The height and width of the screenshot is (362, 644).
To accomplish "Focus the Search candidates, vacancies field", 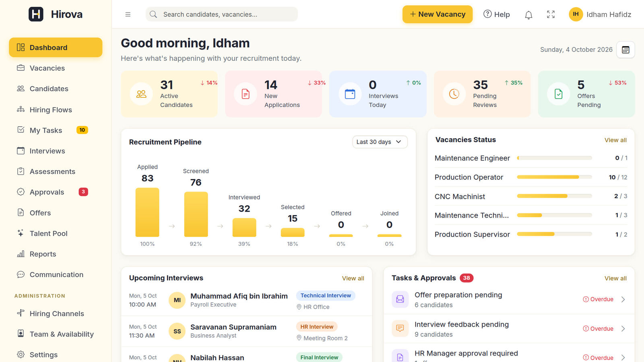I will pyautogui.click(x=222, y=14).
